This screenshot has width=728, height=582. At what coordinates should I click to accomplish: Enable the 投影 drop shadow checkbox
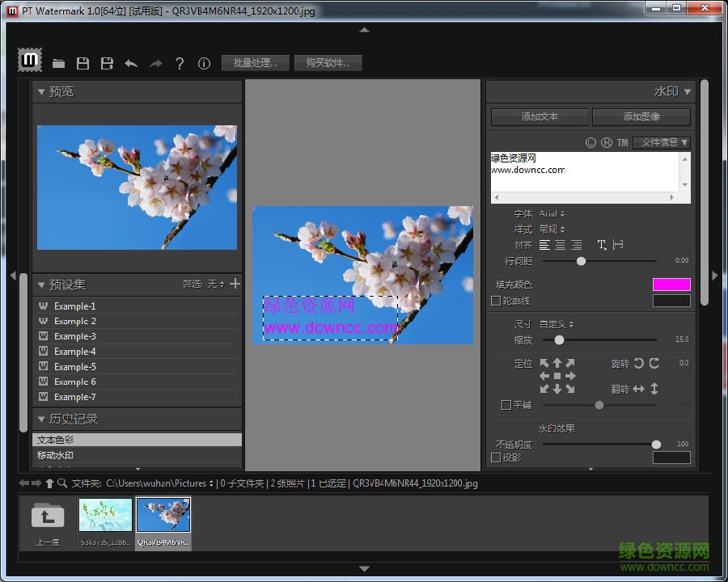(496, 458)
